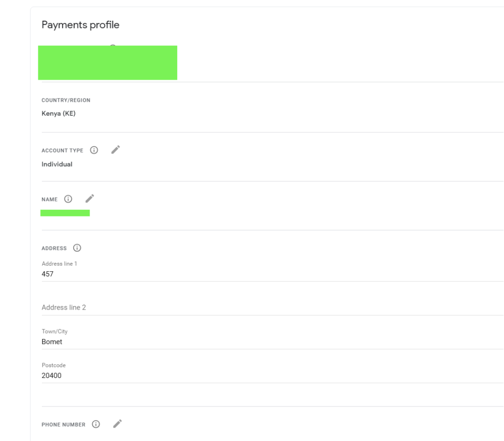The height and width of the screenshot is (441, 504).
Task: Click the ADDRESS section label
Action: pos(54,248)
